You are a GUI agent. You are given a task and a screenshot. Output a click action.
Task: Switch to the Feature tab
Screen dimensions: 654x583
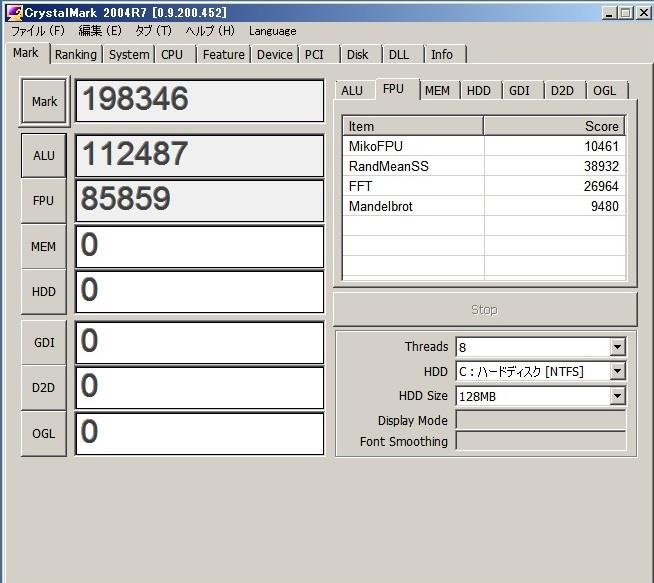pyautogui.click(x=224, y=55)
